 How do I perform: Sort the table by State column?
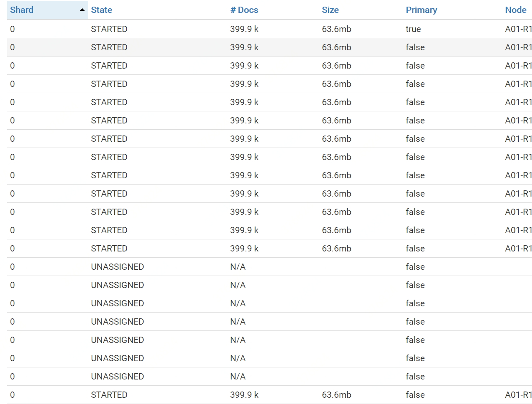click(x=101, y=10)
